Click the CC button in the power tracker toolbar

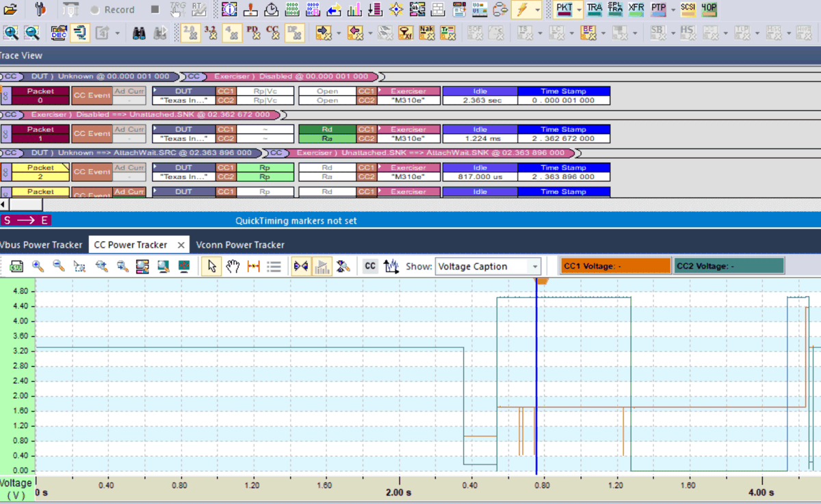click(369, 267)
